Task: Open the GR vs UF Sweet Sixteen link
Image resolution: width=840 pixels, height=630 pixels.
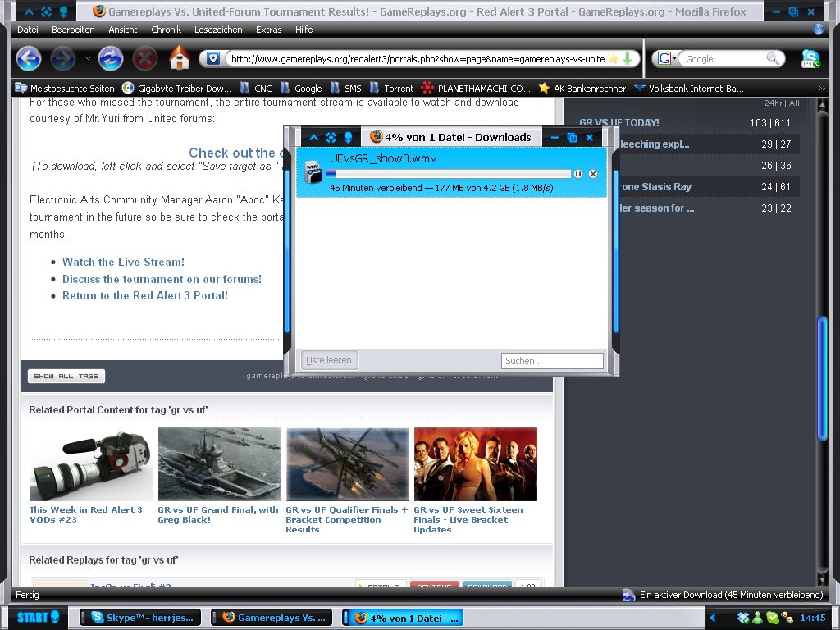Action: click(468, 519)
